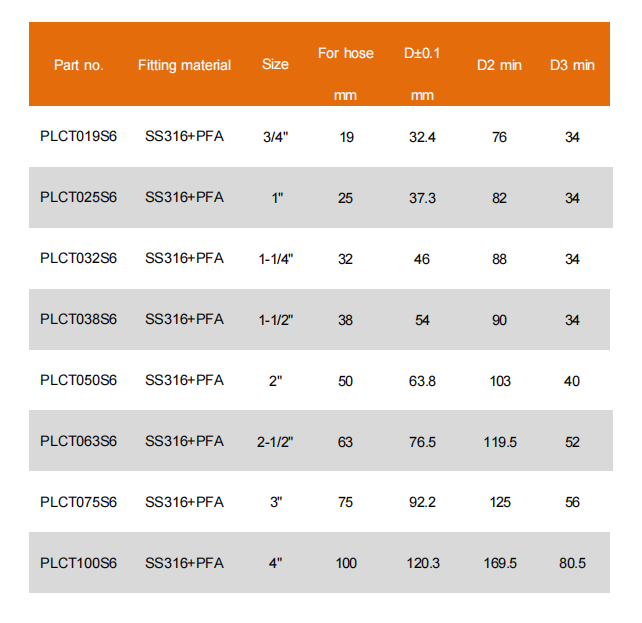
Task: Select the PLCT032S6 part cell
Action: tap(79, 259)
